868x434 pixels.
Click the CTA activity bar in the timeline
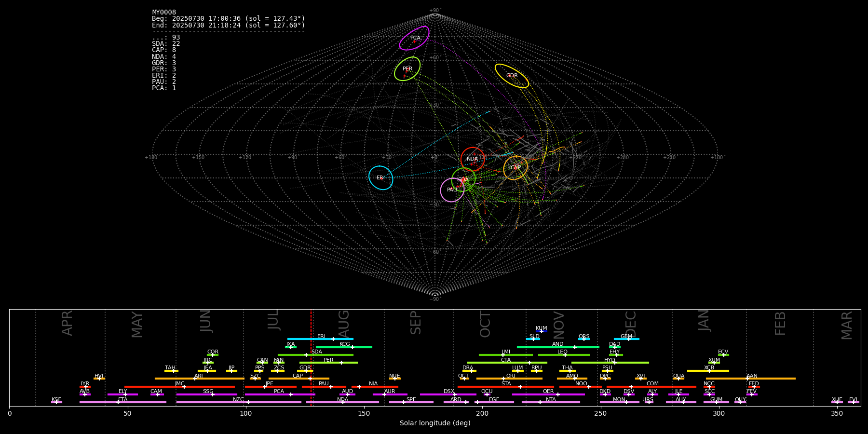[507, 363]
